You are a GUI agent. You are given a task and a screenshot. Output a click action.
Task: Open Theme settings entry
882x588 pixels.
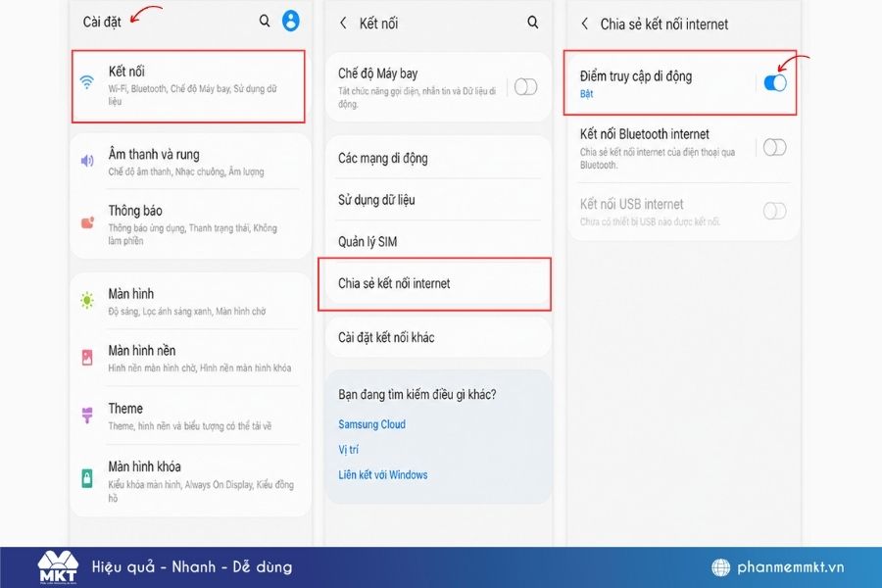190,416
